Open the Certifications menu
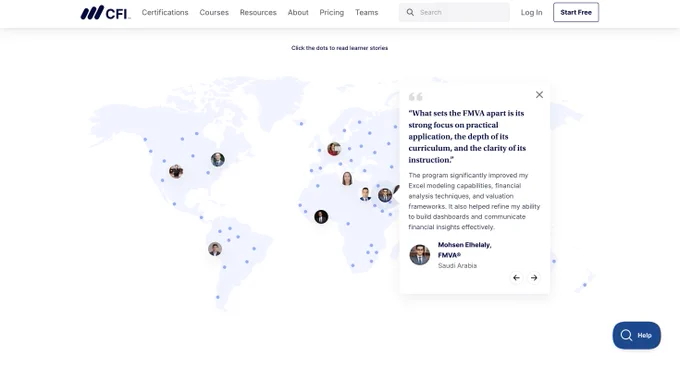This screenshot has width=680, height=368. [x=165, y=13]
